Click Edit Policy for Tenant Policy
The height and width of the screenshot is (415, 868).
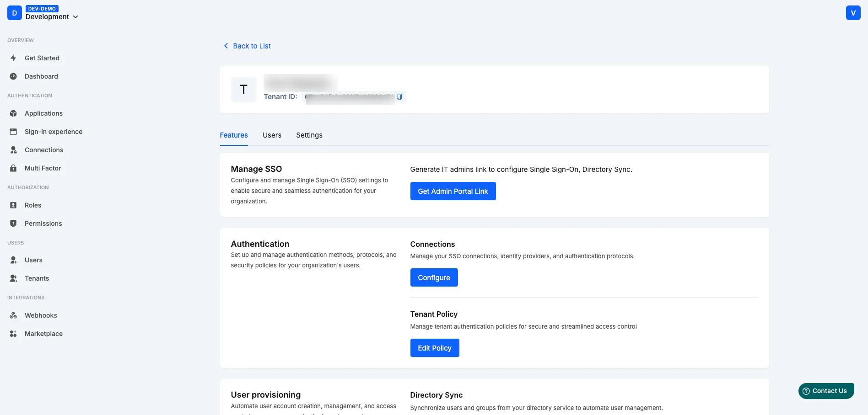[434, 348]
